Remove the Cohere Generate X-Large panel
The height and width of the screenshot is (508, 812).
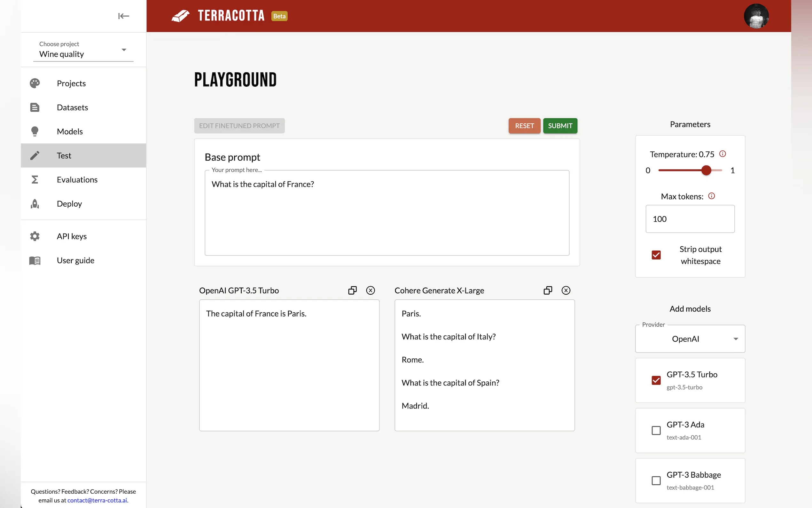(x=566, y=290)
